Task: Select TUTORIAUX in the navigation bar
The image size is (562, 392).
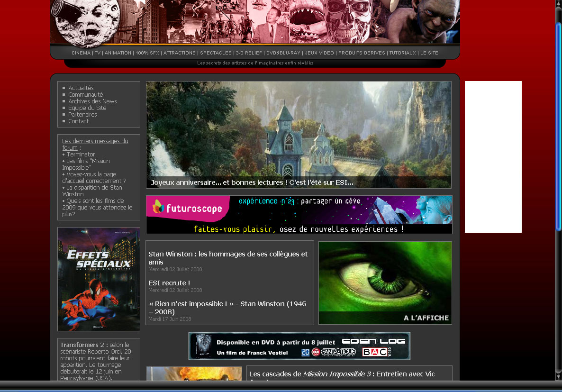Action: click(x=402, y=53)
